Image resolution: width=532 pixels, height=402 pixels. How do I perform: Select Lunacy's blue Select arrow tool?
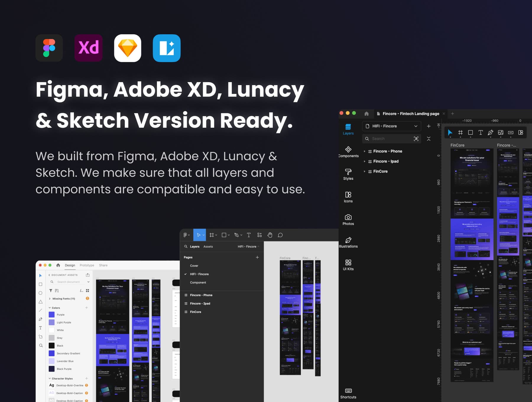450,133
